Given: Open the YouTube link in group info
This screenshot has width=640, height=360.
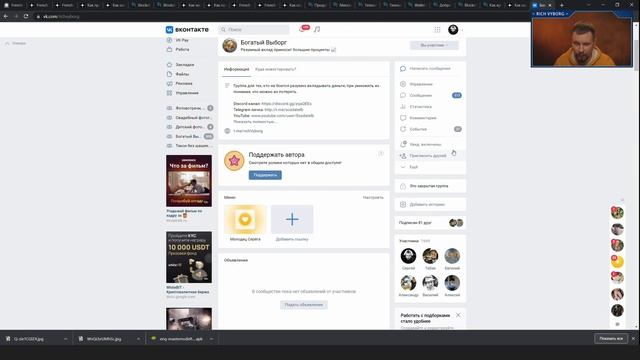Looking at the screenshot, I should point(282,116).
